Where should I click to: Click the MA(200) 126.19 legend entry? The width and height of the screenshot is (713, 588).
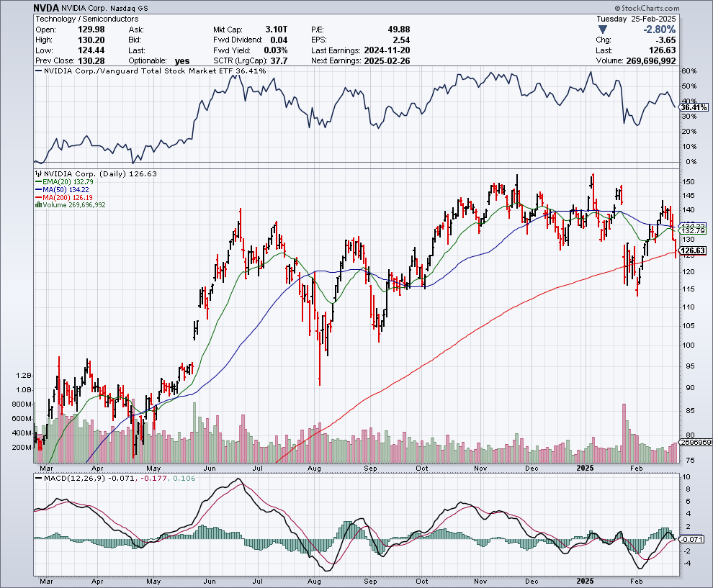pos(64,197)
